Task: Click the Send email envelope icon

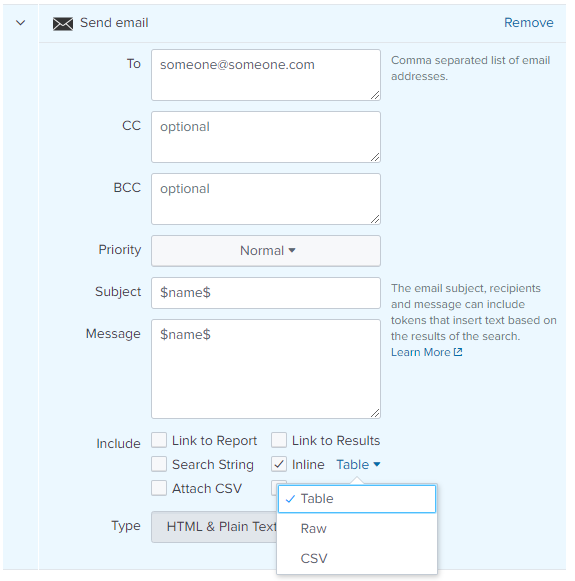Action: click(63, 24)
